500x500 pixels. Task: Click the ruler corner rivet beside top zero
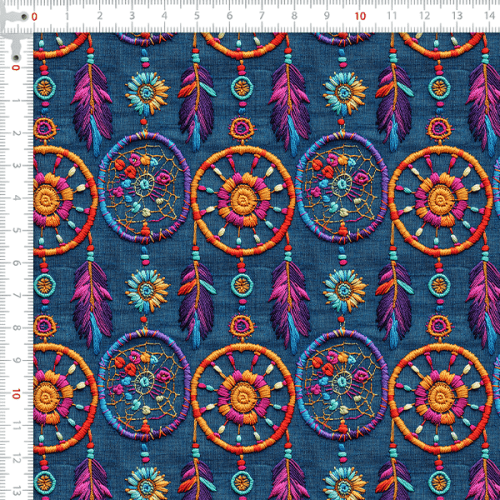coord(24,16)
